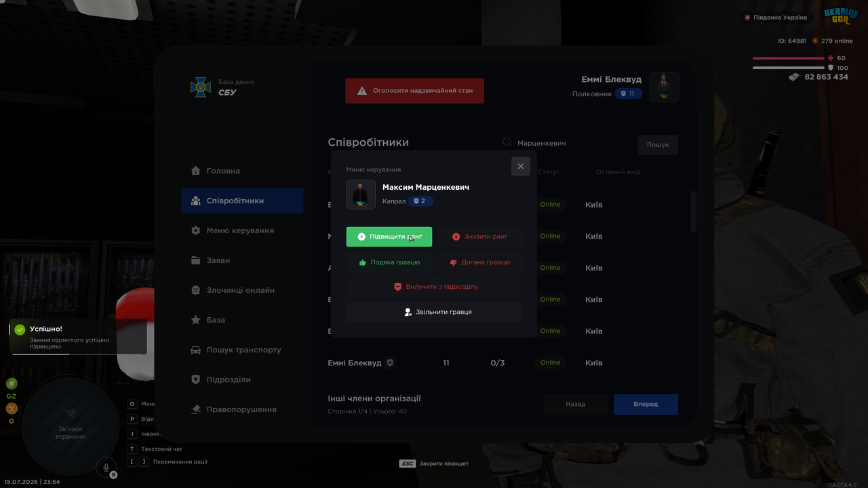Promote Максим Марценкевич with Підвищити ранг
Screen dimensions: 868x488
pyautogui.click(x=389, y=237)
